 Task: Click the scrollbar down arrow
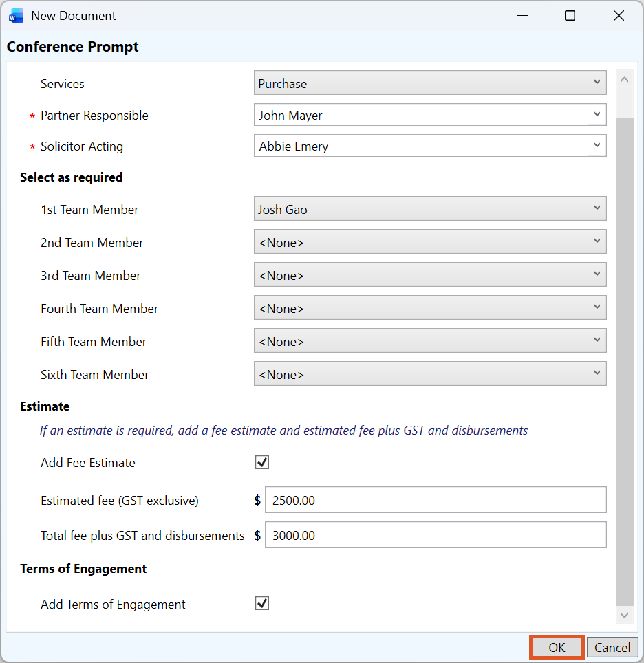625,616
